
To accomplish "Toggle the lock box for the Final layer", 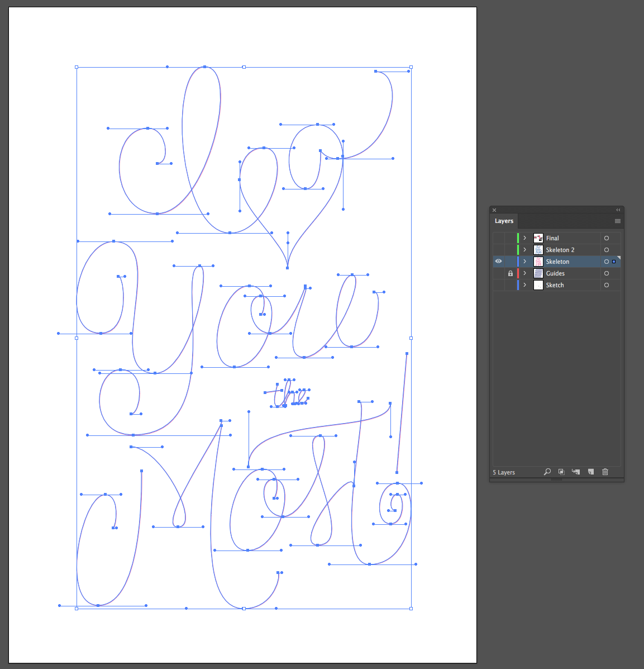I will [510, 238].
